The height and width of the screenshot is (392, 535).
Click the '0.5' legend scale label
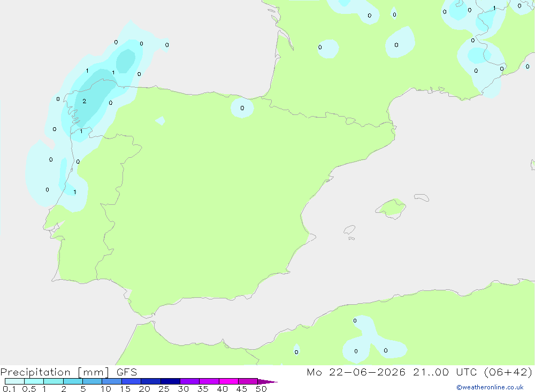pos(29,389)
